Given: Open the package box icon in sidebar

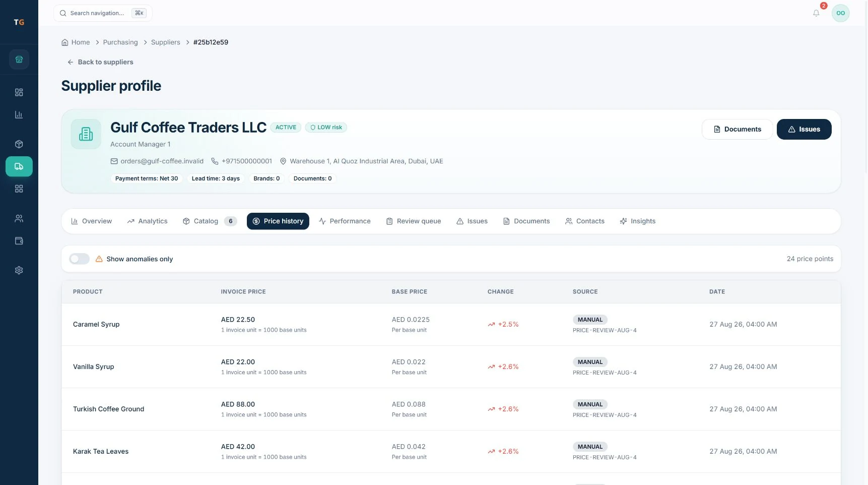Looking at the screenshot, I should point(19,144).
